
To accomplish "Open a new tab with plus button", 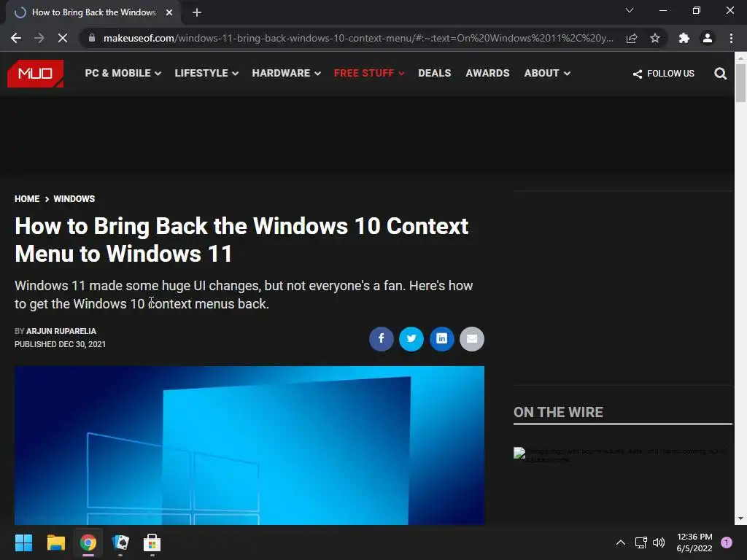I will 197,12.
